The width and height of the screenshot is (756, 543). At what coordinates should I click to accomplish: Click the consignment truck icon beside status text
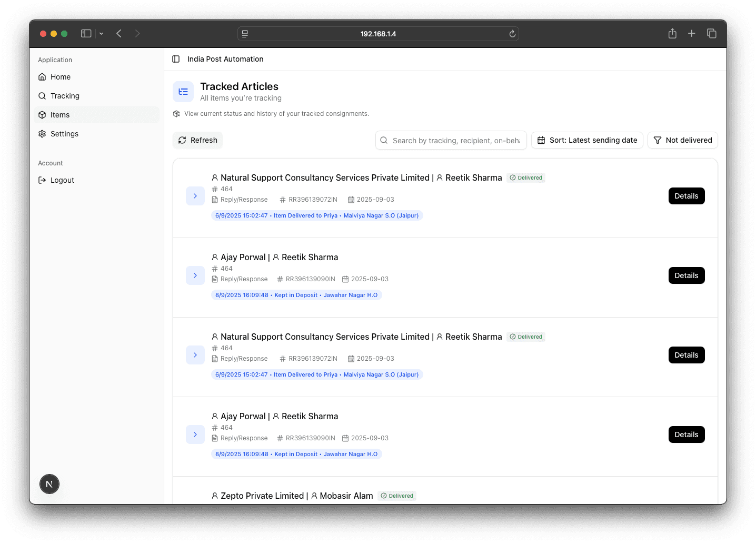pos(176,113)
